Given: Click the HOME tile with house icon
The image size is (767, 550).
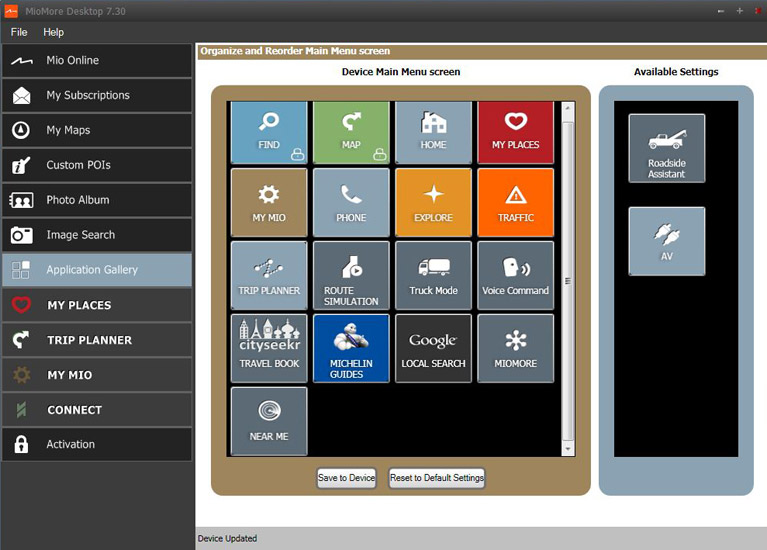Looking at the screenshot, I should pos(433,132).
